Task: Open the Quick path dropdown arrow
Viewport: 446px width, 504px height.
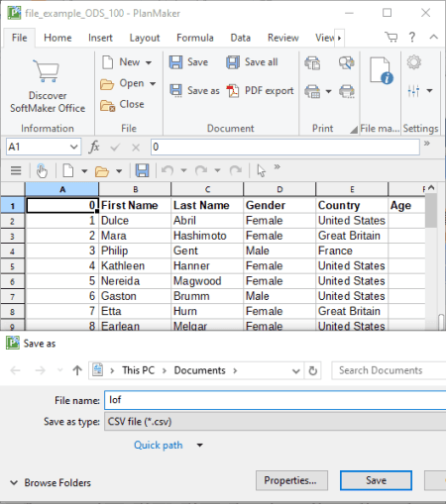Action: (199, 446)
